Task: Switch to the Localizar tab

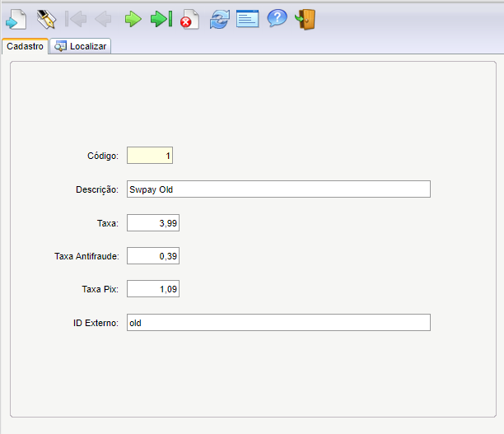Action: coord(81,46)
